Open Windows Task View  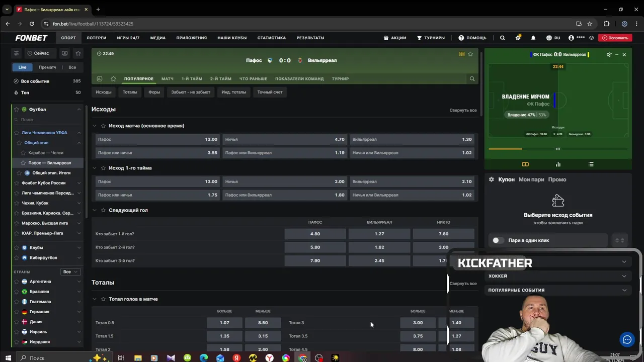click(121, 357)
